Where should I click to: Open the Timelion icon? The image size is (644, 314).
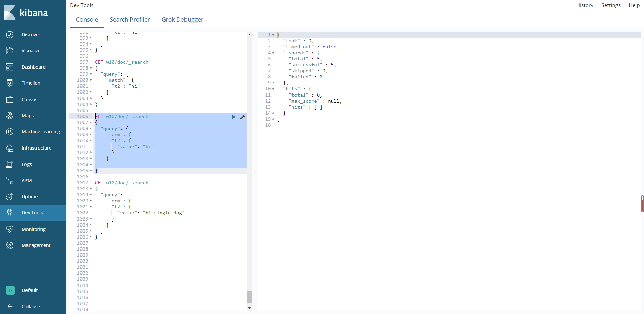[x=10, y=83]
